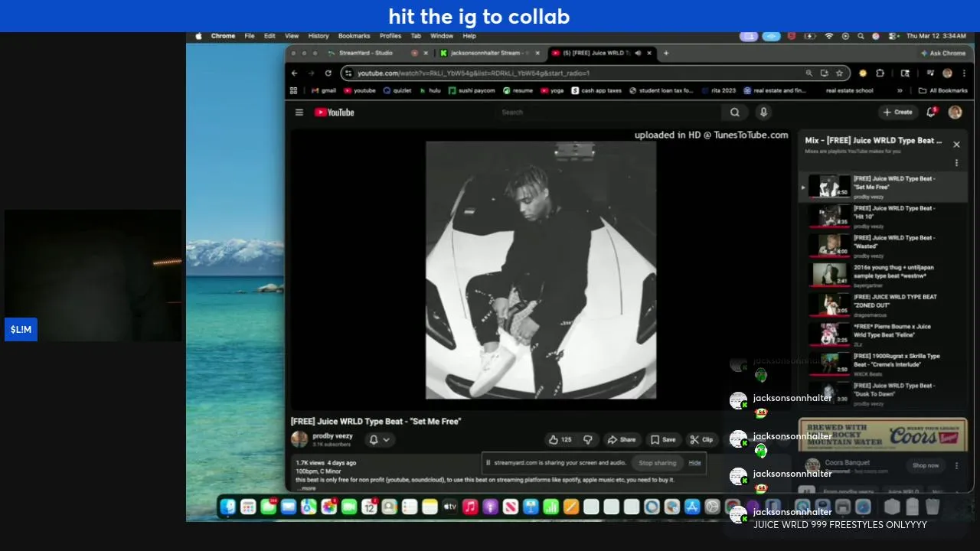Play Pierre Bourne "Feline" beat in Mix
Image resolution: width=980 pixels, height=551 pixels.
point(881,335)
